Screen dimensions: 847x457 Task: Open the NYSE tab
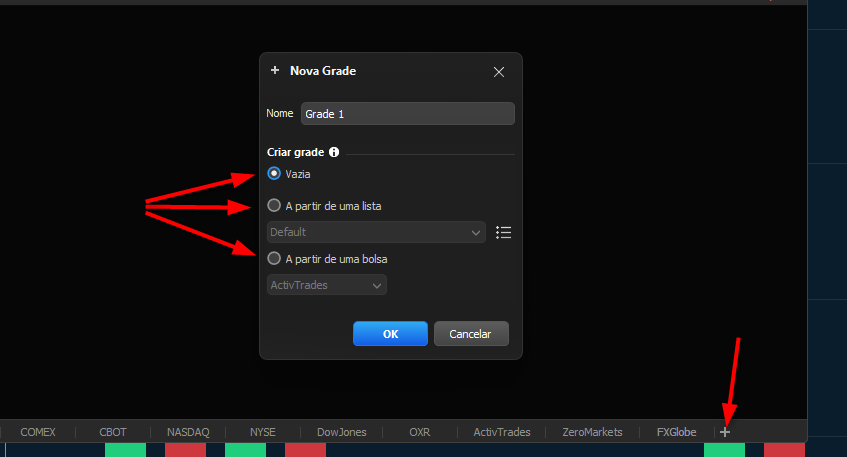[x=263, y=432]
